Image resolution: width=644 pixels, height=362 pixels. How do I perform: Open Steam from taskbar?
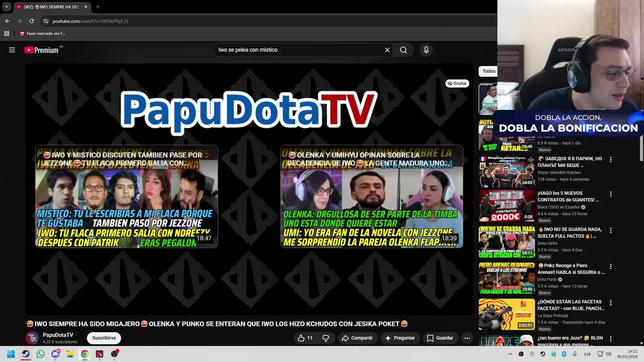[x=26, y=354]
